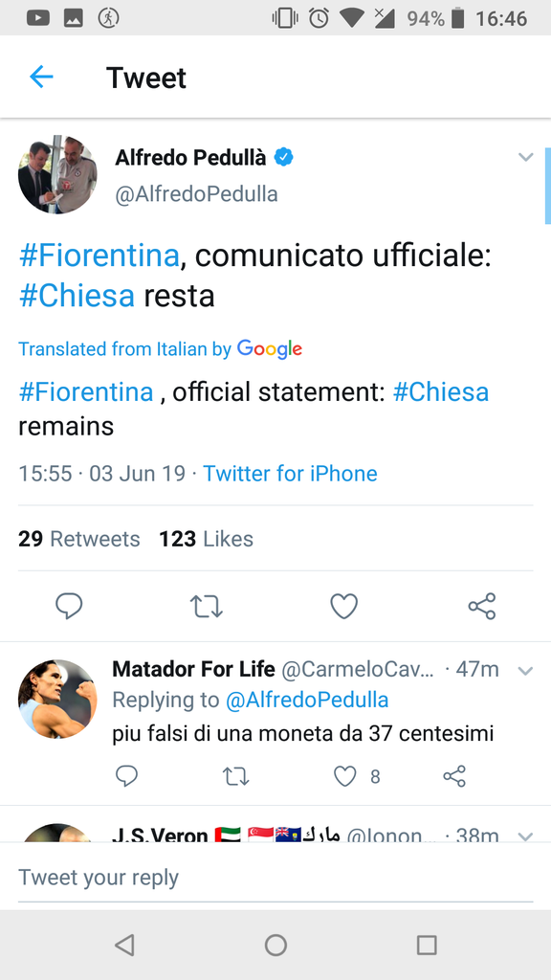Click the blue verified badge next to Alfredo Pedullà
This screenshot has width=551, height=980.
pyautogui.click(x=281, y=157)
